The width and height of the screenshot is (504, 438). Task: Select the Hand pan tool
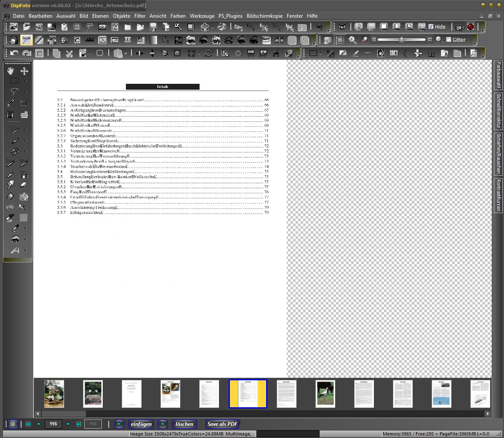11,71
